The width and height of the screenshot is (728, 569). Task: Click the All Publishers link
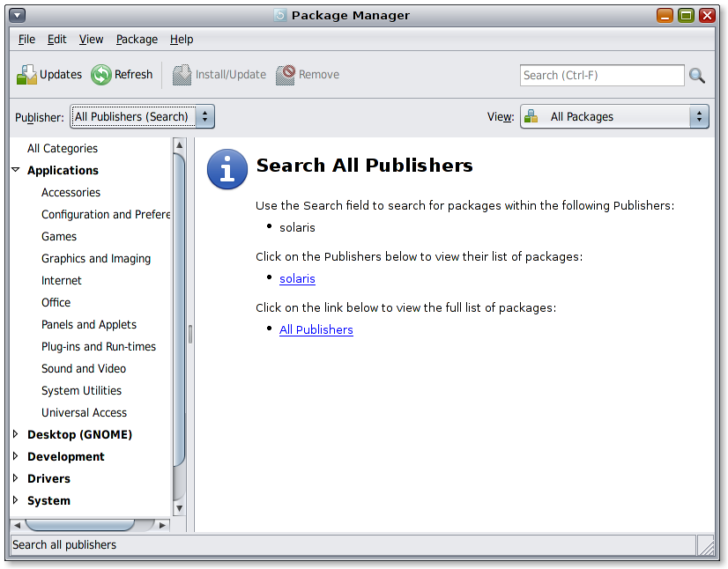click(x=316, y=329)
